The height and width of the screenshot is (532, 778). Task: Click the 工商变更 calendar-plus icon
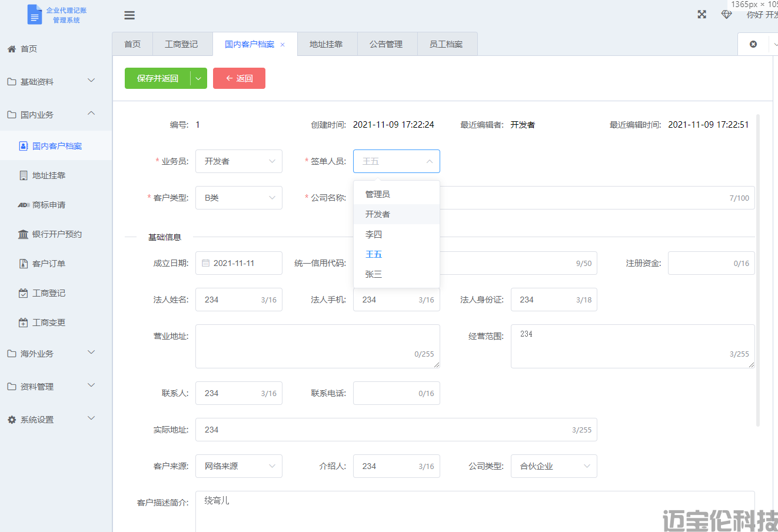[24, 322]
